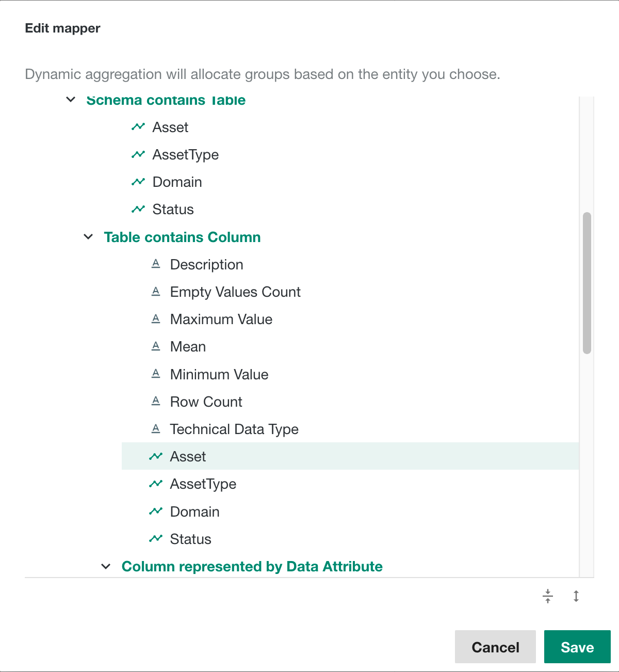Click the relation icon beside highlighted Asset
Viewport: 619px width, 672px height.
[156, 456]
